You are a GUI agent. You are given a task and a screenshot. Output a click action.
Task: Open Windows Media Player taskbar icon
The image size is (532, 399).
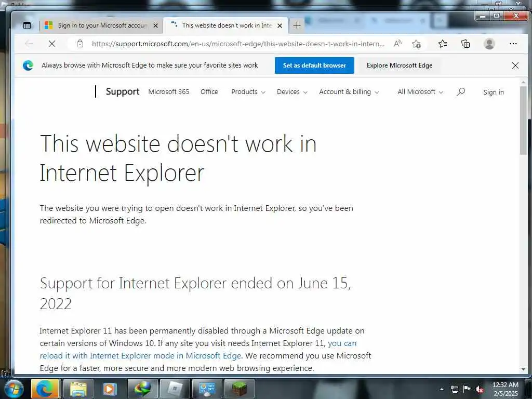coord(110,389)
